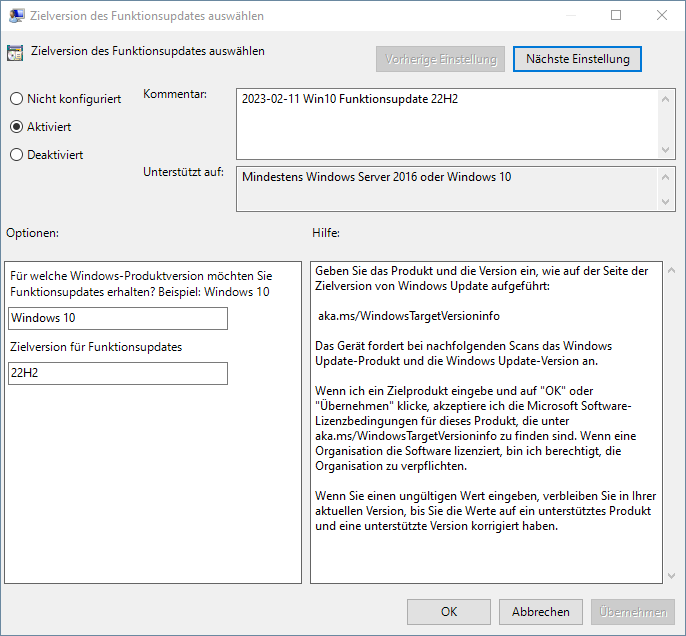Viewport: 686px width, 636px height.
Task: Click the Zielversion für Funktionsupdates label
Action: [x=96, y=347]
